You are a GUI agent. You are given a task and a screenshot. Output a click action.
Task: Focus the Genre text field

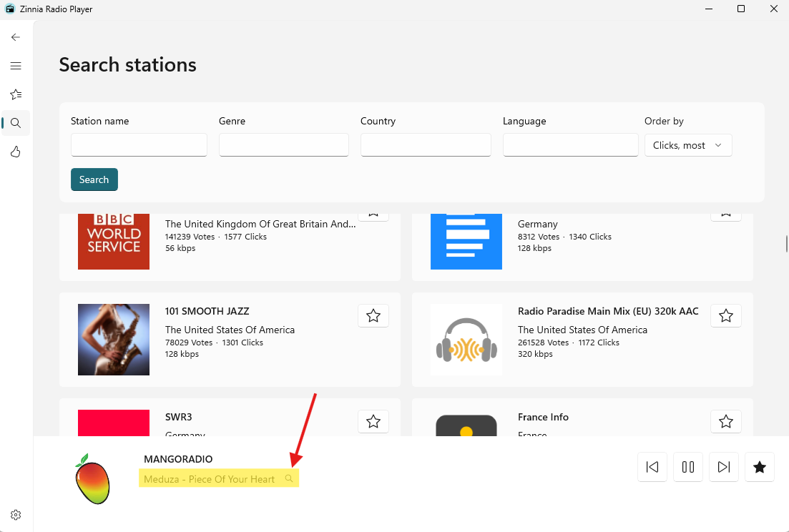click(283, 145)
